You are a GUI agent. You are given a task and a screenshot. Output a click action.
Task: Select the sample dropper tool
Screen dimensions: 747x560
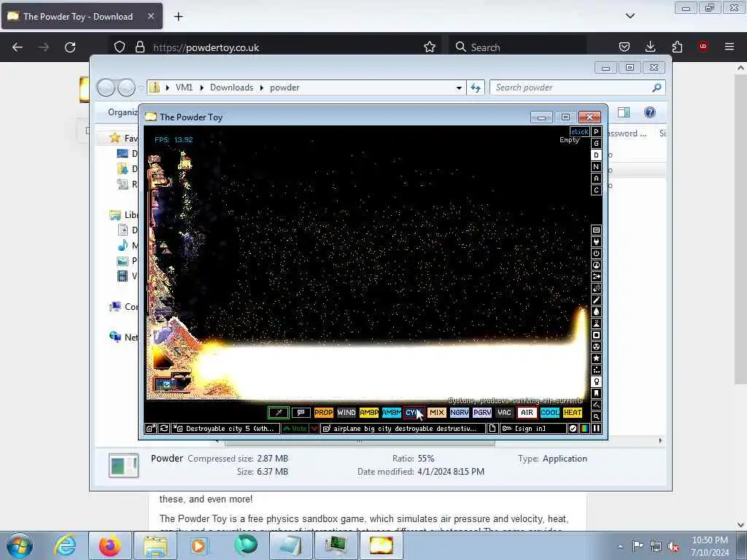[x=279, y=413]
